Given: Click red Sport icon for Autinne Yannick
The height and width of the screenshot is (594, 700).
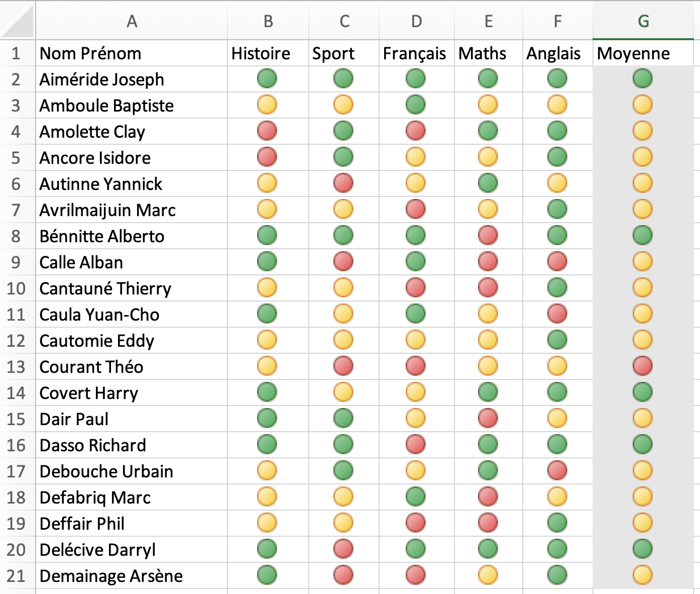Looking at the screenshot, I should point(343,183).
